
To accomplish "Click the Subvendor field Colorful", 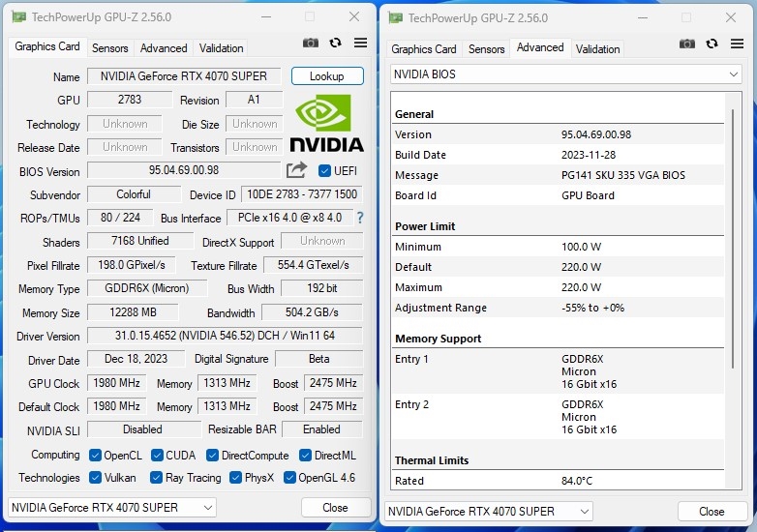I will (x=134, y=194).
